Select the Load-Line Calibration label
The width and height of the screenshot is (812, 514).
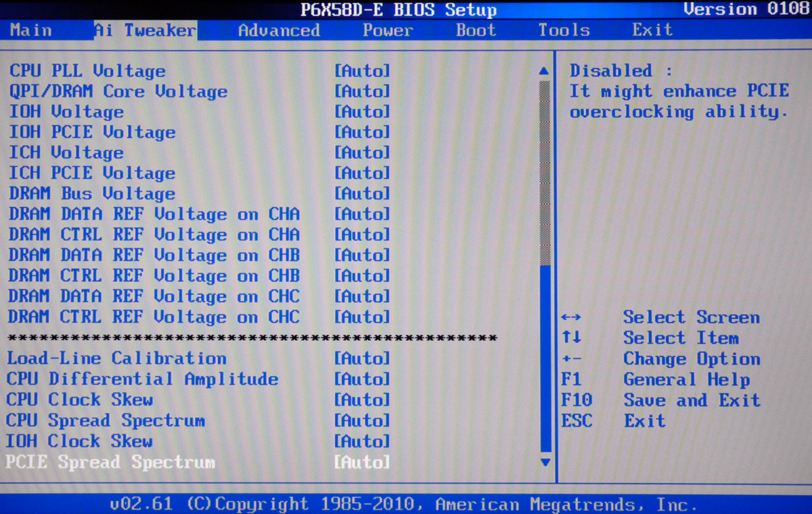(x=116, y=358)
